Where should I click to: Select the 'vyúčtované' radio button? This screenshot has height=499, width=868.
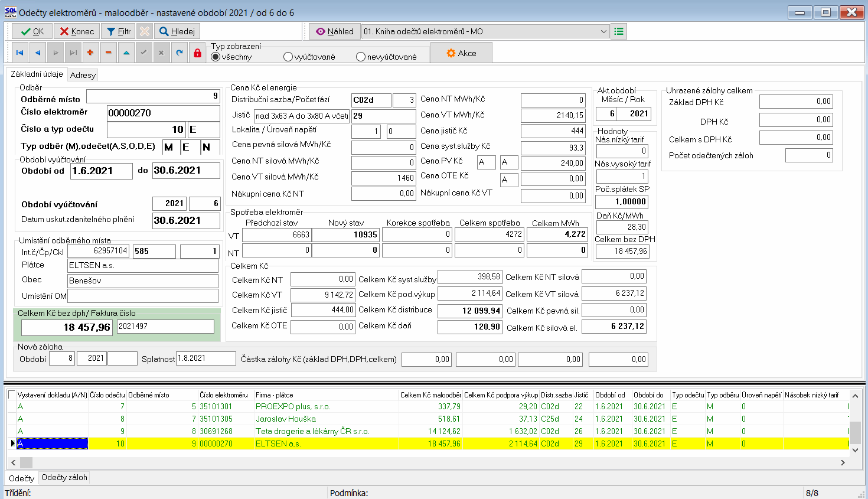pyautogui.click(x=288, y=57)
